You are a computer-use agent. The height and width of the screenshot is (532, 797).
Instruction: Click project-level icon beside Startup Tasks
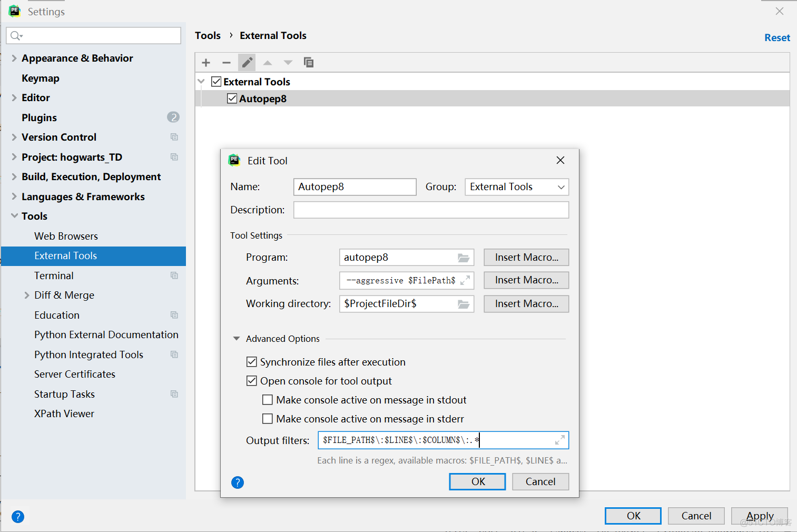coord(174,394)
